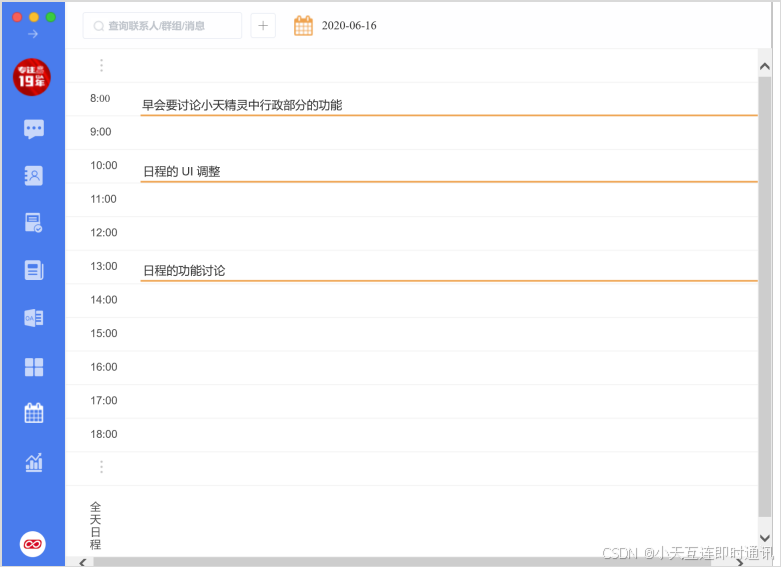Screen dimensions: 781x567
Task: Click the vertical scrollbar down arrow
Action: [765, 538]
